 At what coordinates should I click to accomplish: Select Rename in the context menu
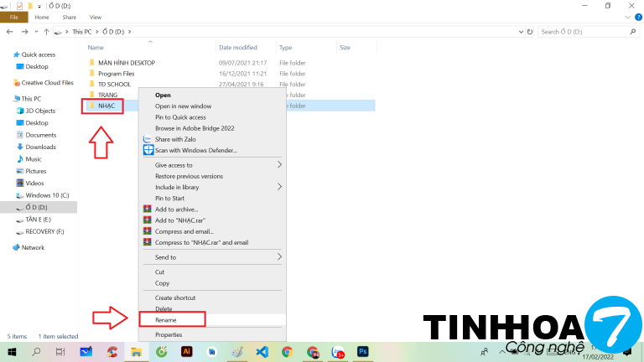(x=166, y=320)
